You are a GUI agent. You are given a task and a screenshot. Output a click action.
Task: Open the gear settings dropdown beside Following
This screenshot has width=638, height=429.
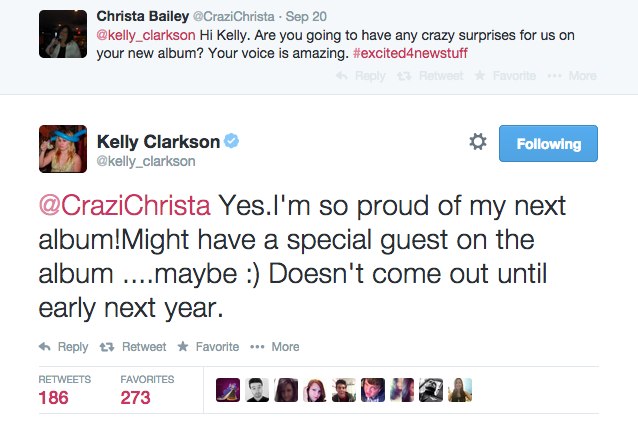click(x=478, y=142)
